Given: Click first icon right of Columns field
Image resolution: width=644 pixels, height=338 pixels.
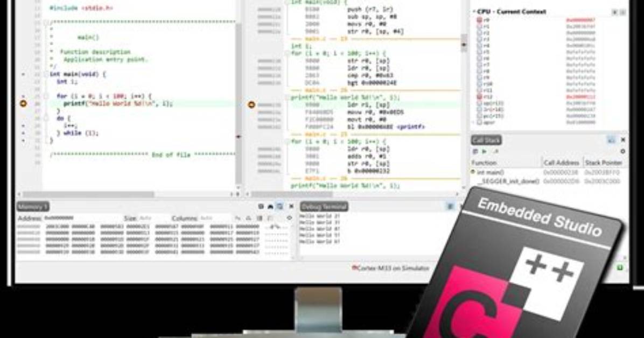Looking at the screenshot, I should click(238, 218).
